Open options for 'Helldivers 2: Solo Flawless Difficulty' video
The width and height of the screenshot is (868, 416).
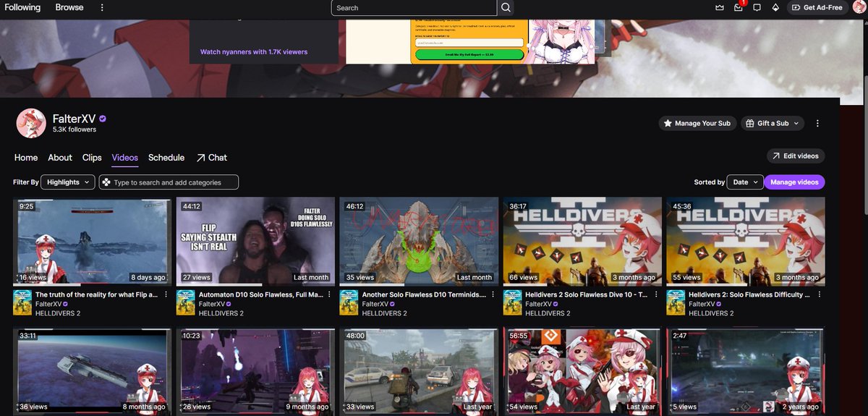(820, 294)
